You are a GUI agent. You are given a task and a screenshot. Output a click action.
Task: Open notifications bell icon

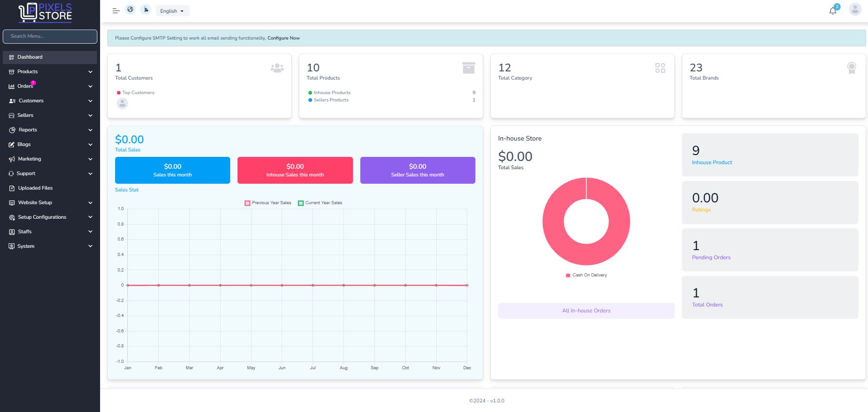[x=833, y=11]
